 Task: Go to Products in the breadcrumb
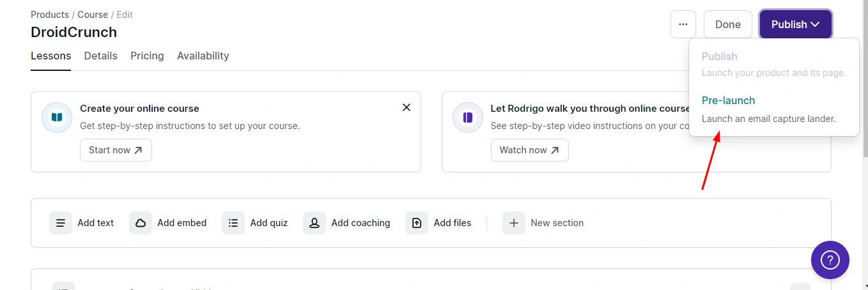(50, 14)
